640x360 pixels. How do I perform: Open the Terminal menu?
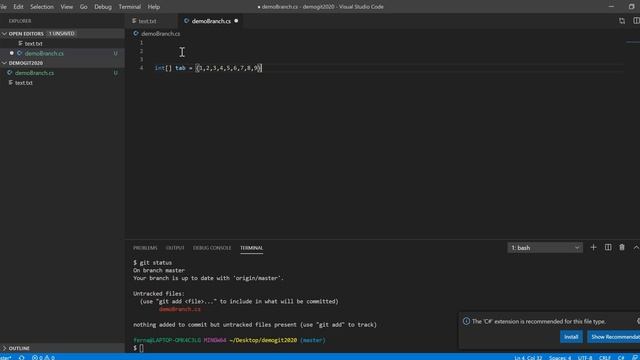[129, 7]
